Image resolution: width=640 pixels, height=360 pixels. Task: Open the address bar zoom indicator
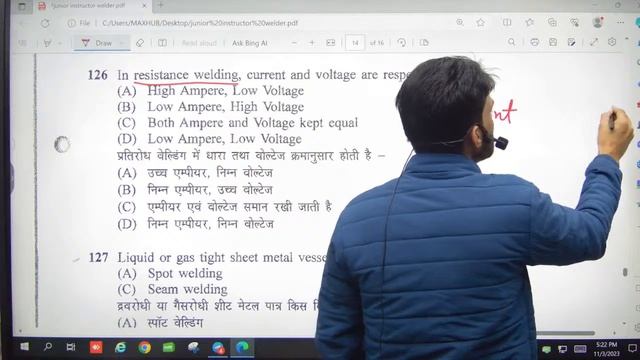tap(460, 22)
